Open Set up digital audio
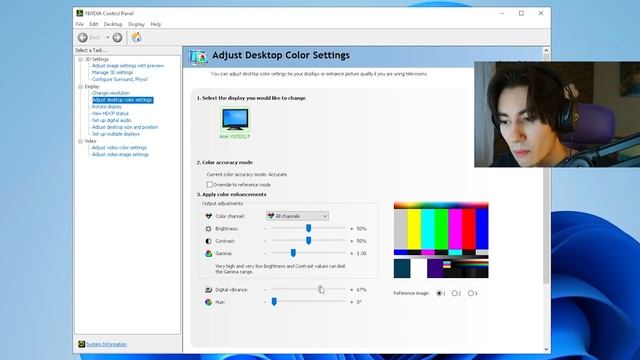The width and height of the screenshot is (640, 360). [x=111, y=120]
